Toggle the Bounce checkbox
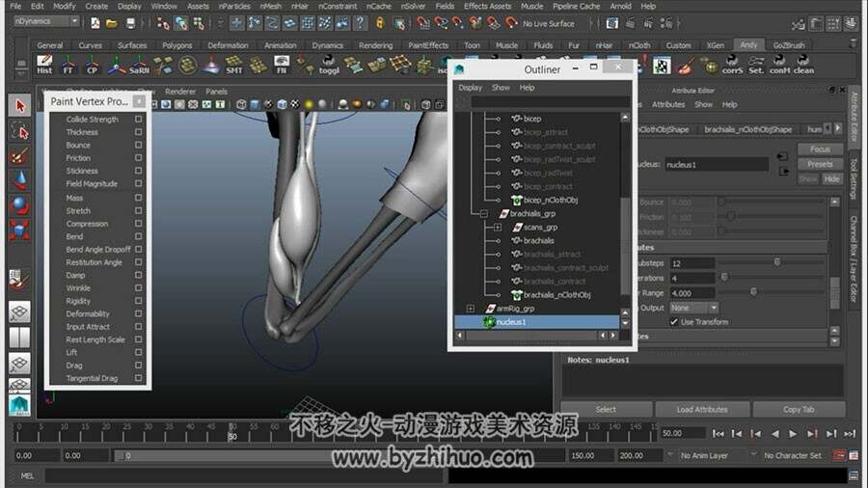The image size is (868, 488). [x=138, y=145]
